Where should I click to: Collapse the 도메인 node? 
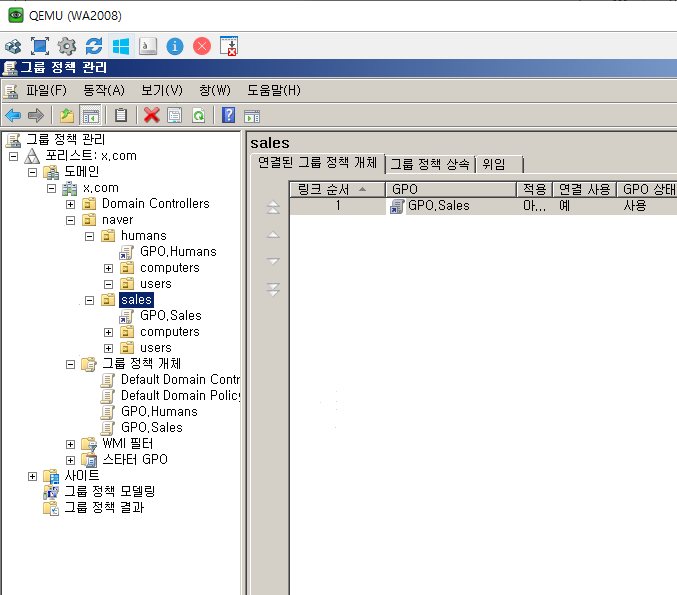32,172
